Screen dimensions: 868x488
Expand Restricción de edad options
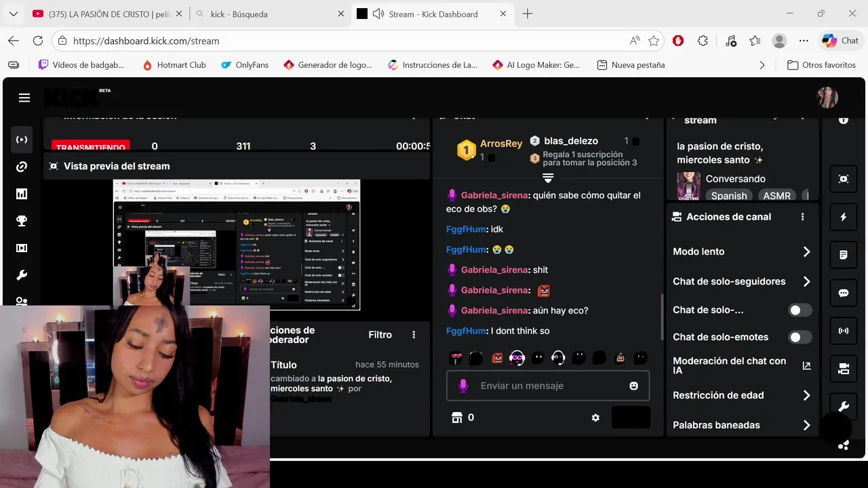tap(806, 395)
